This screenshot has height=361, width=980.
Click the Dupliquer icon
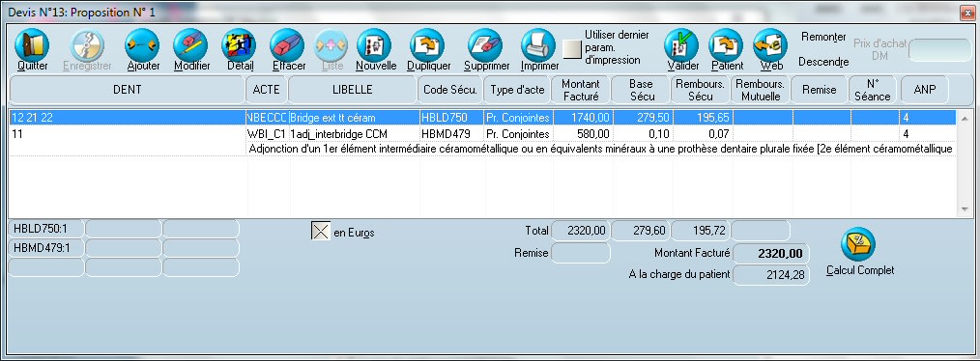427,45
